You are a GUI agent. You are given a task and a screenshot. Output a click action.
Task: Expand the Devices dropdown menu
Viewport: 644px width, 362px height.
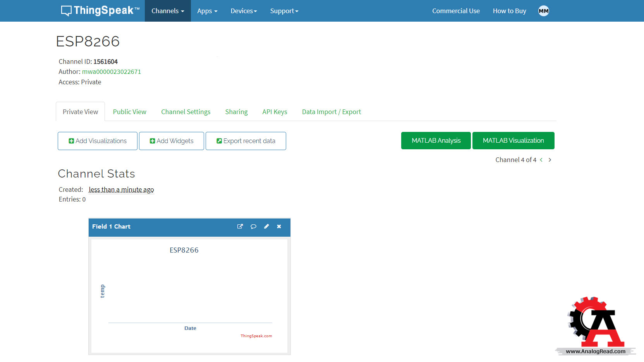pyautogui.click(x=244, y=11)
